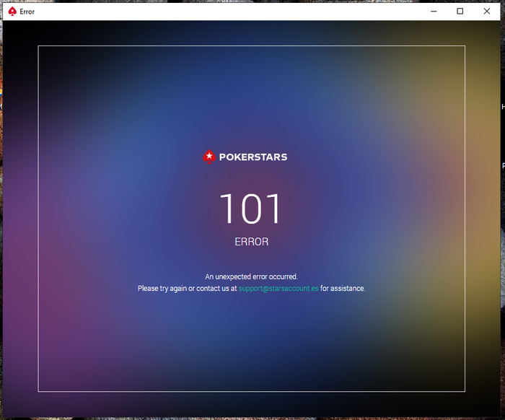Screen dimensions: 505x420
Task: Minimize the Error window
Action: pyautogui.click(x=434, y=12)
